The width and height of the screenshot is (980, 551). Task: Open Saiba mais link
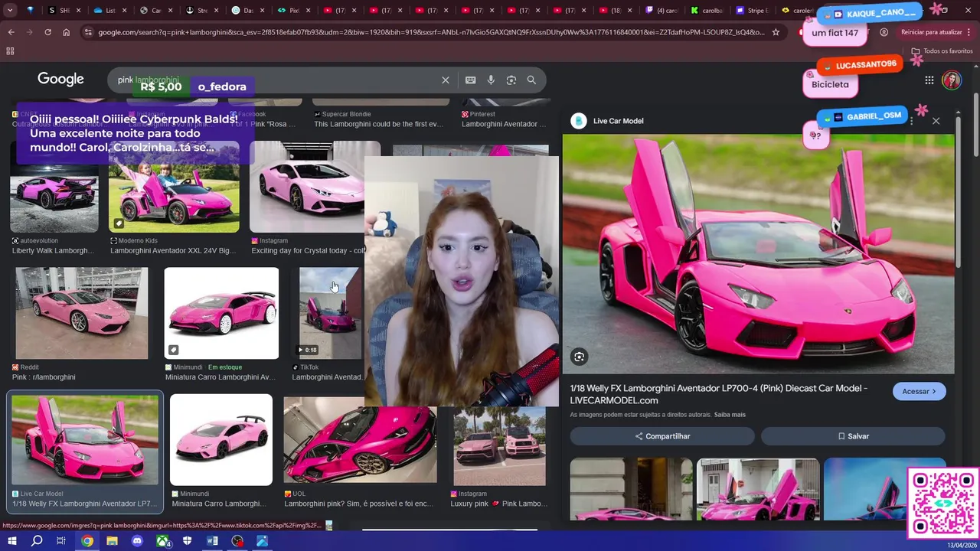pos(730,415)
